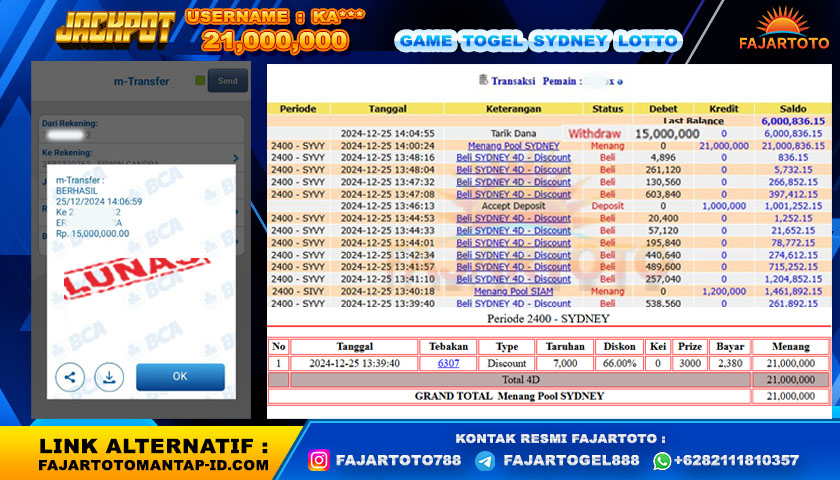Click GRAND TOTAL Menang Pool SYDNEY row

[509, 396]
